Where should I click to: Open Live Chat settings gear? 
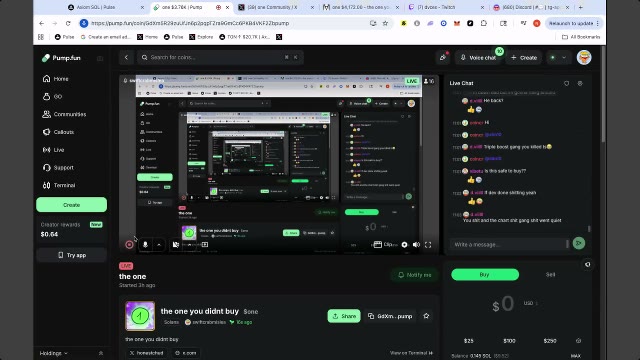[x=580, y=83]
